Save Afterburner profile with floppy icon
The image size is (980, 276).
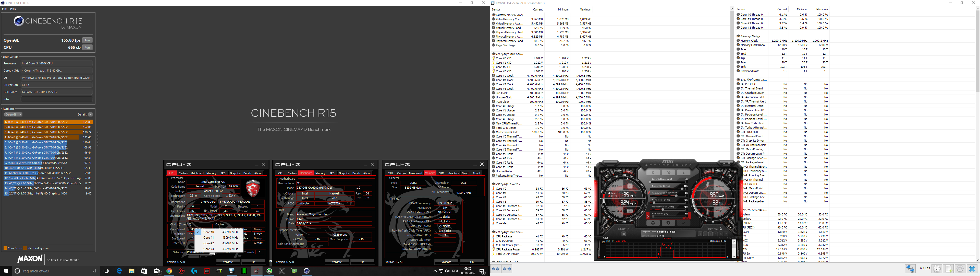point(726,234)
